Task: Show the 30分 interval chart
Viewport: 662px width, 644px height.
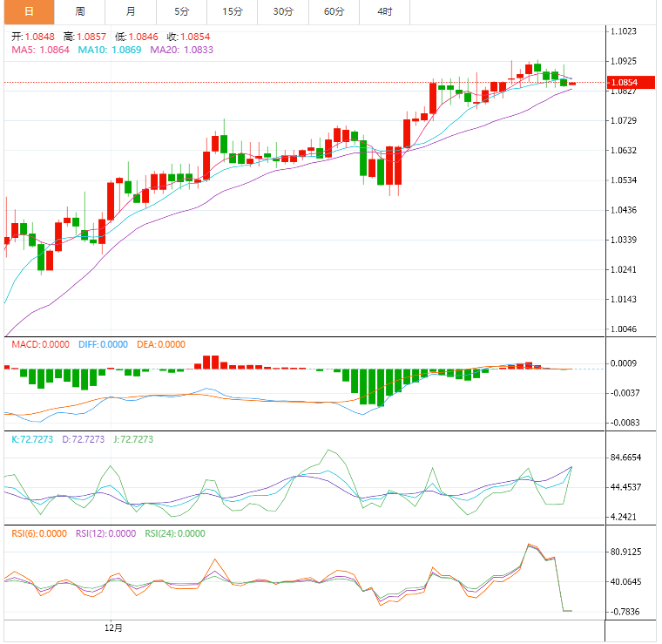Action: pos(283,11)
